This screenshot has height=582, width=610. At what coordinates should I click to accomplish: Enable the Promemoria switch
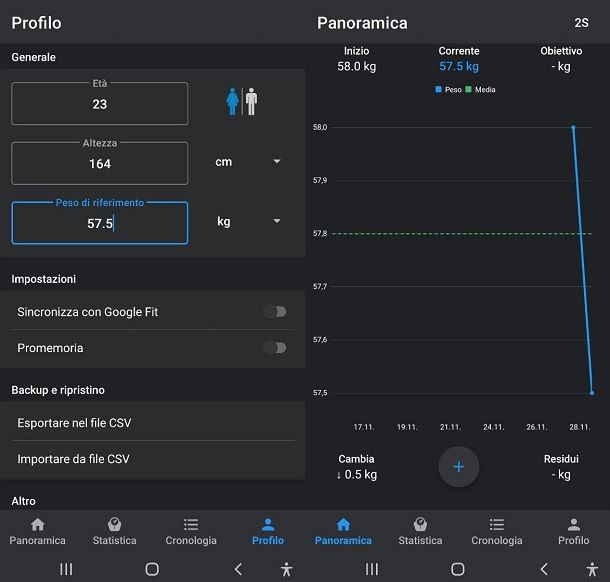pos(275,348)
